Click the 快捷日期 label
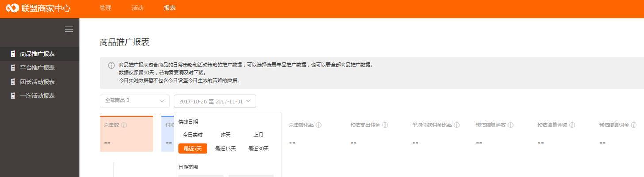This screenshot has width=644, height=177. point(188,122)
